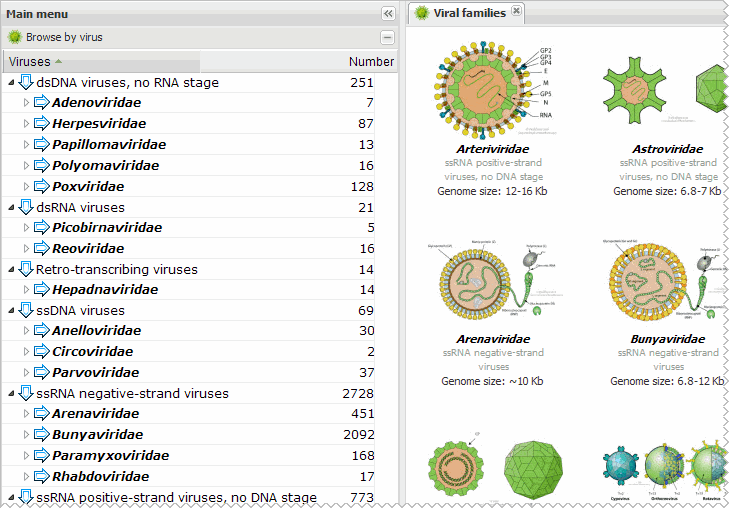730x509 pixels.
Task: Click the dsDNA viruses down-arrow icon
Action: coord(26,82)
